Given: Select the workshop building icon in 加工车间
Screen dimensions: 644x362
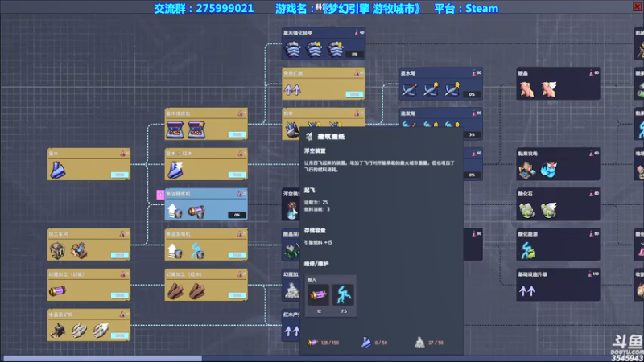Looking at the screenshot, I should [57, 250].
